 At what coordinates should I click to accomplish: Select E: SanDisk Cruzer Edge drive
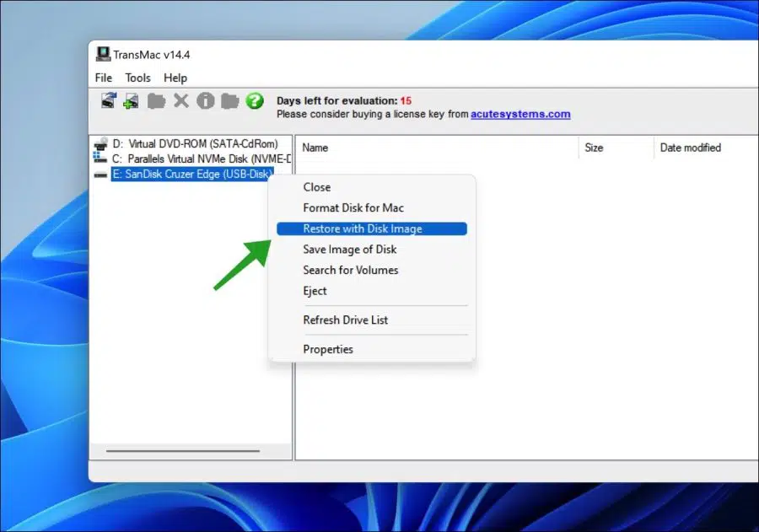(x=192, y=175)
